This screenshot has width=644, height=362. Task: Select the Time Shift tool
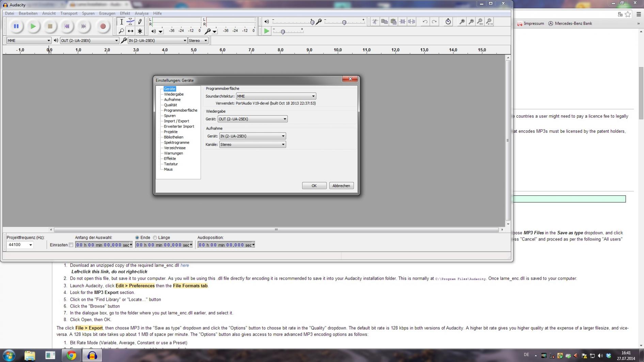tap(130, 31)
